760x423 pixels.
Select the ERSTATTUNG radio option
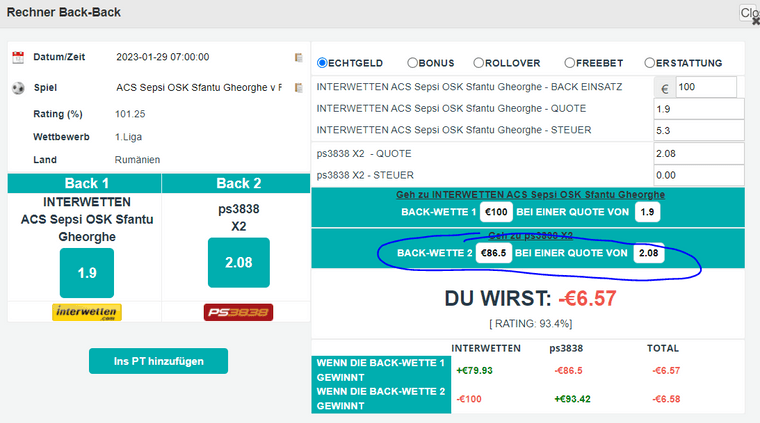pyautogui.click(x=649, y=63)
